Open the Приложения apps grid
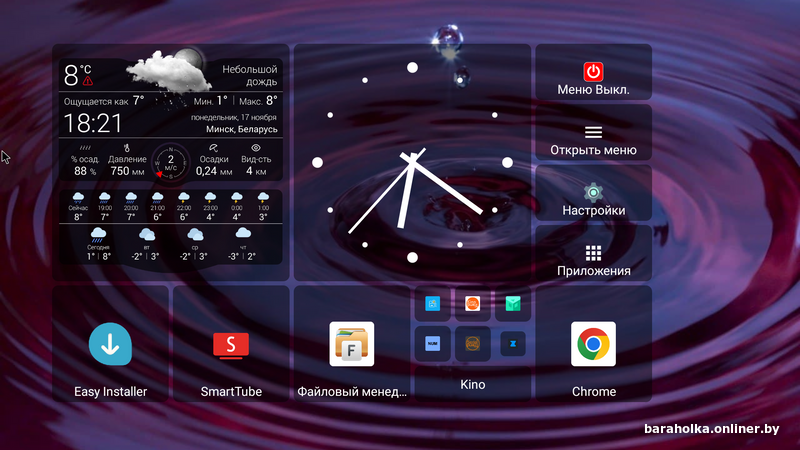 pyautogui.click(x=593, y=253)
